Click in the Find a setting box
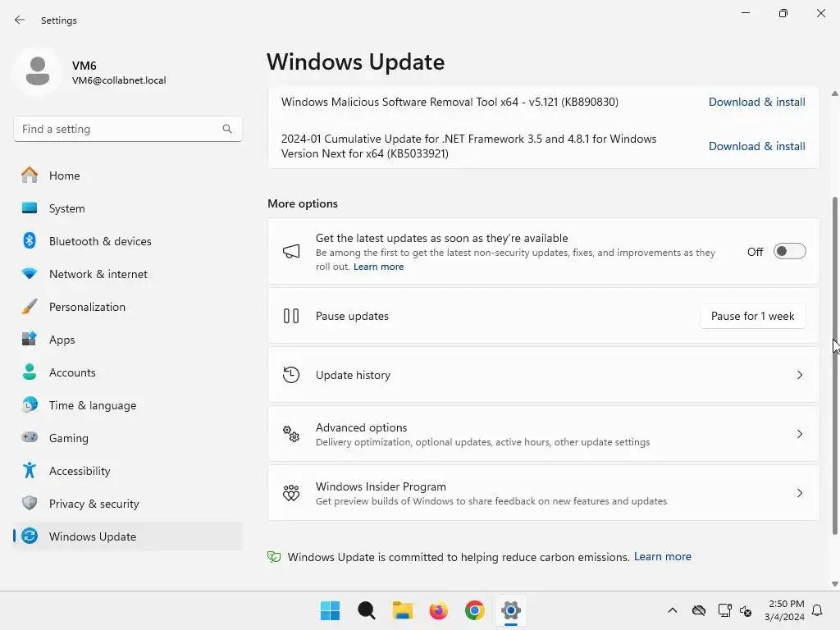Viewport: 840px width, 630px height. [x=127, y=129]
